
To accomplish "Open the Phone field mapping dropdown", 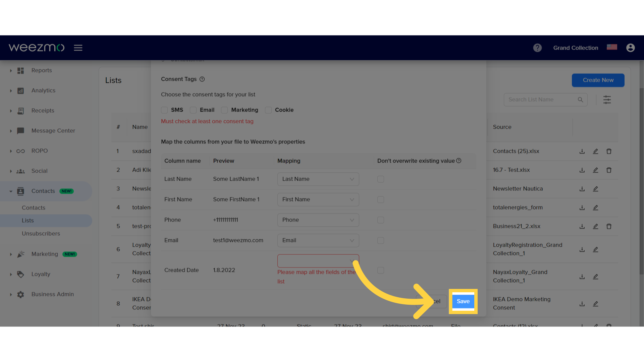I will point(318,220).
